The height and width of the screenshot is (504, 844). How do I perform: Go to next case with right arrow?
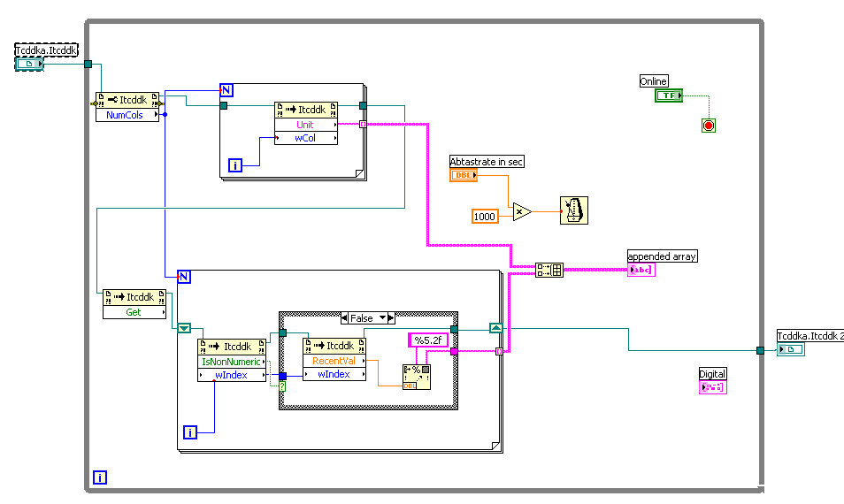(x=391, y=318)
